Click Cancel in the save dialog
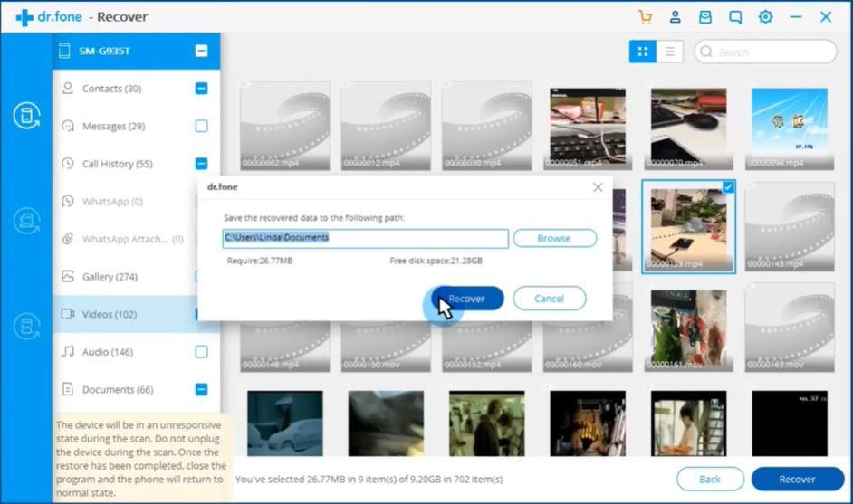Image resolution: width=853 pixels, height=504 pixels. pos(550,299)
